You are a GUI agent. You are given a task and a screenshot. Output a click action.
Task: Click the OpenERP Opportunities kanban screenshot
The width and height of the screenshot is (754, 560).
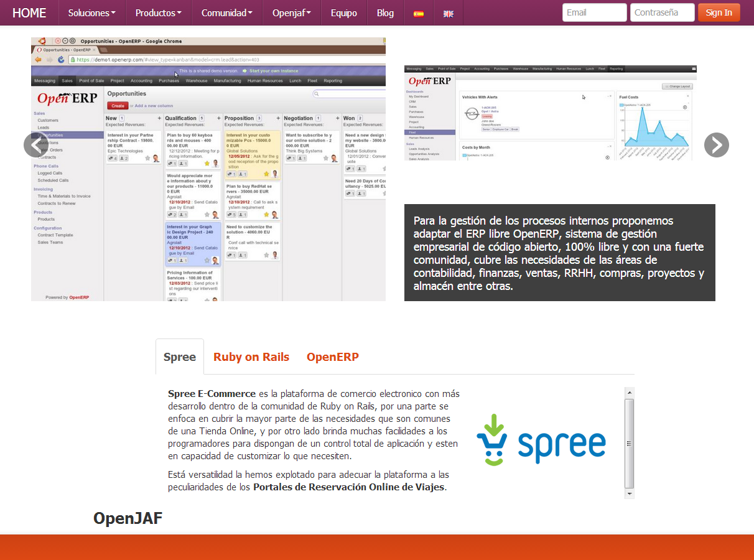[208, 169]
